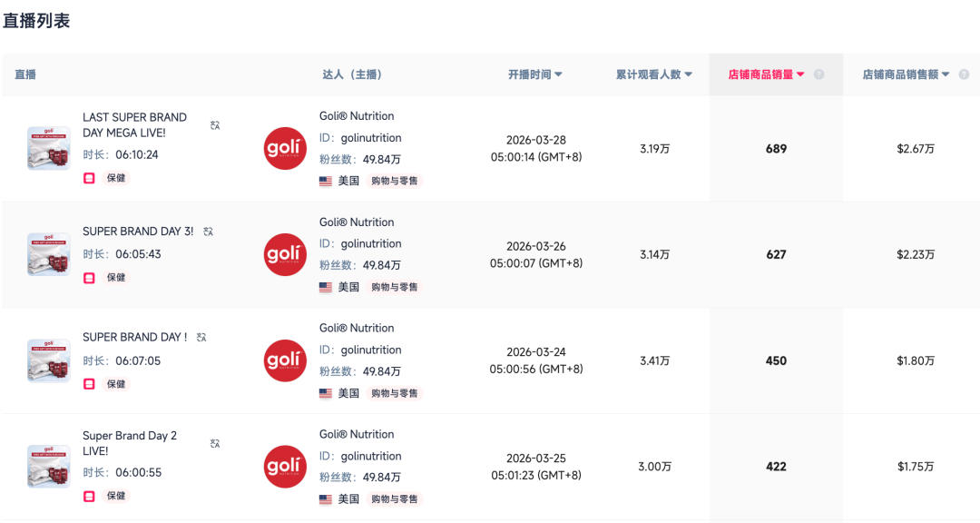The height and width of the screenshot is (523, 980).
Task: Open the LAST SUPER BRAND DAY MEGA LIVE! stream
Action: (134, 124)
